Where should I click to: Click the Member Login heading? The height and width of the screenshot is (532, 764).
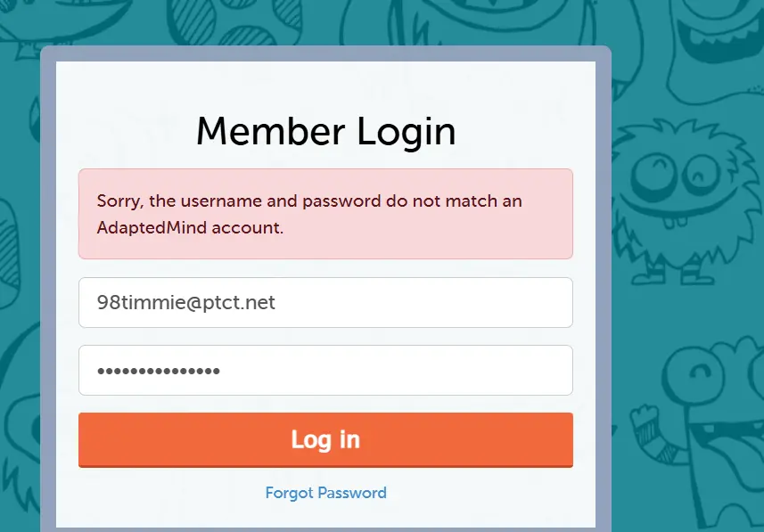(325, 131)
